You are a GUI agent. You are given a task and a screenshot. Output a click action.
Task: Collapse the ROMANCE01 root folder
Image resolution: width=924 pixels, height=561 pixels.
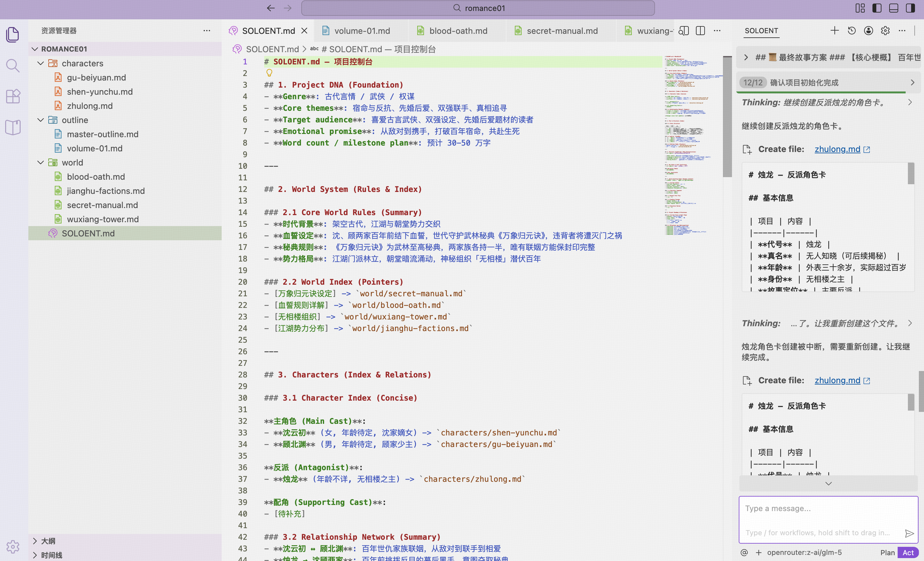pyautogui.click(x=125, y=49)
